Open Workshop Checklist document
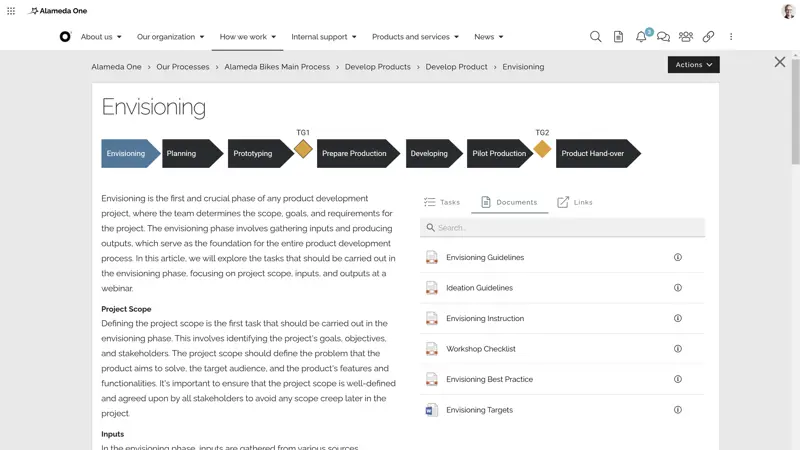 click(481, 349)
